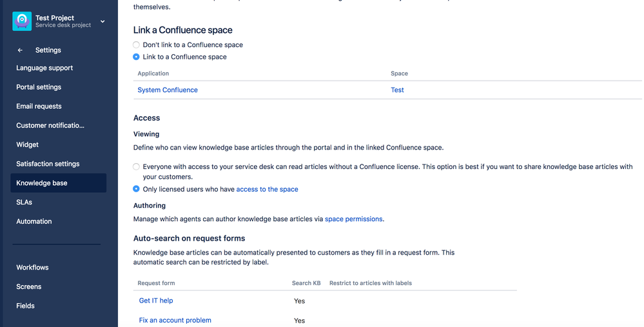The image size is (644, 327).
Task: Open Language support settings
Action: coord(44,68)
